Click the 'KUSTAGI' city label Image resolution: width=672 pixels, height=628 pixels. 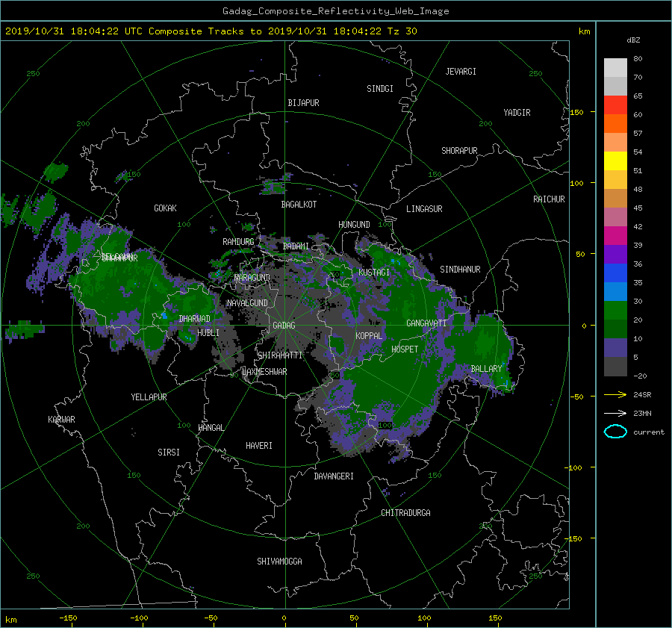[x=374, y=273]
